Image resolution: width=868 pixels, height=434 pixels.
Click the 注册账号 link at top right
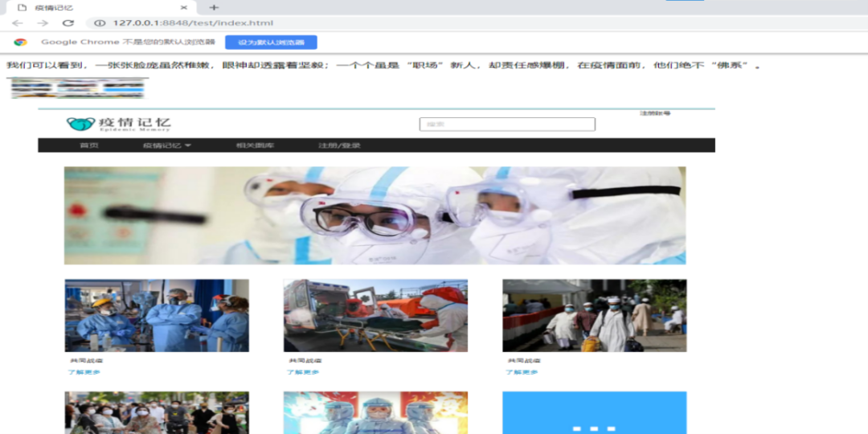654,113
